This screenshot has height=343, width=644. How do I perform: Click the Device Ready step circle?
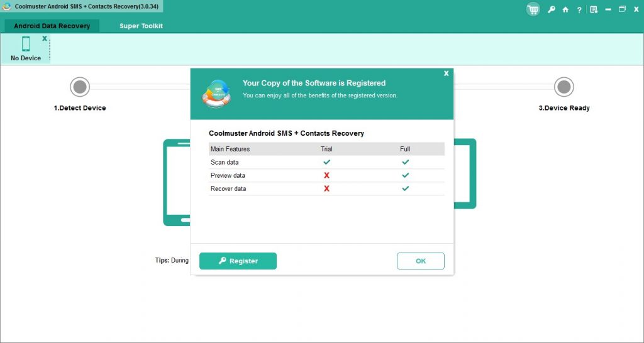click(564, 87)
